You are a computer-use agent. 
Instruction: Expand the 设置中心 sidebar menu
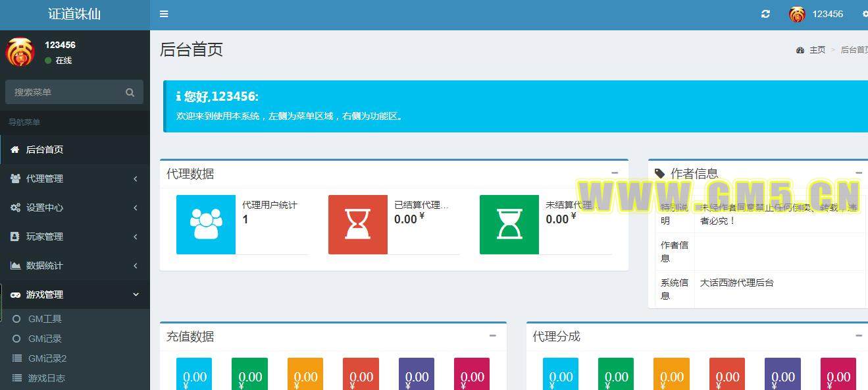[x=74, y=208]
